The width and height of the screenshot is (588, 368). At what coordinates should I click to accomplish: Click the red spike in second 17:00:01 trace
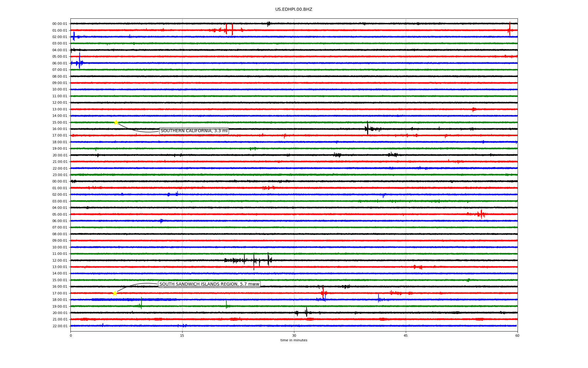323,293
